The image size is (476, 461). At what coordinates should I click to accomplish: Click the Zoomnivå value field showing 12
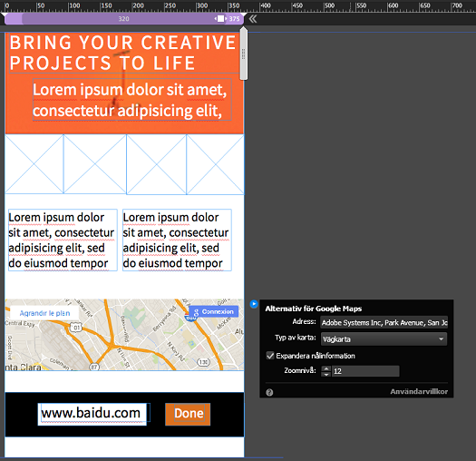coord(365,371)
